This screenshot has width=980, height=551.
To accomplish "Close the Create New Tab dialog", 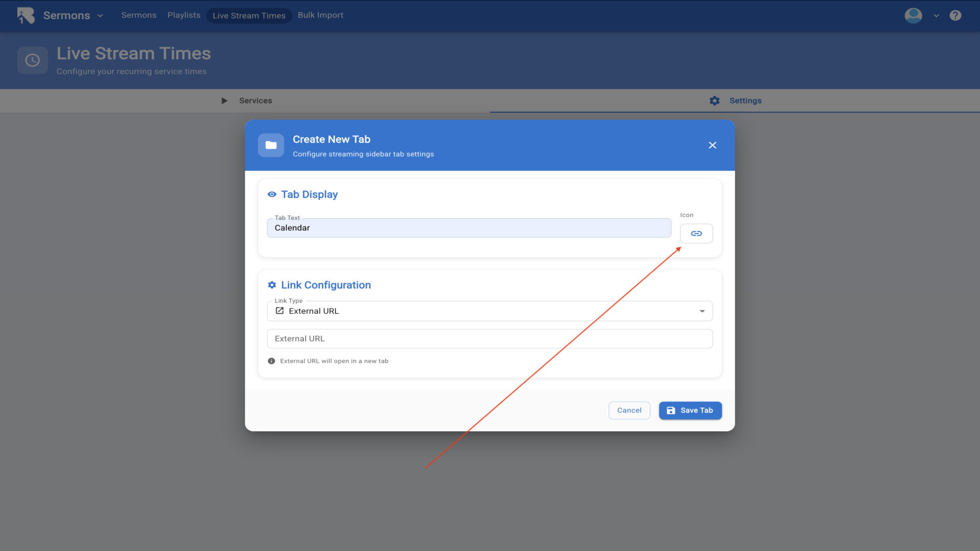I will tap(713, 145).
